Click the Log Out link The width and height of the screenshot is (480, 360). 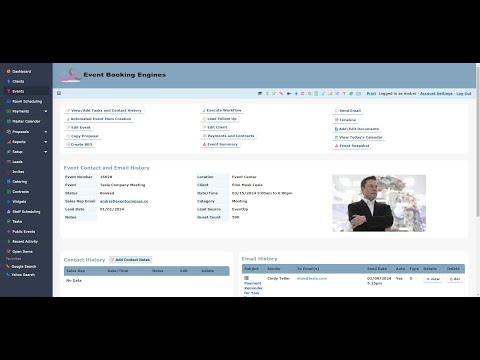point(464,94)
